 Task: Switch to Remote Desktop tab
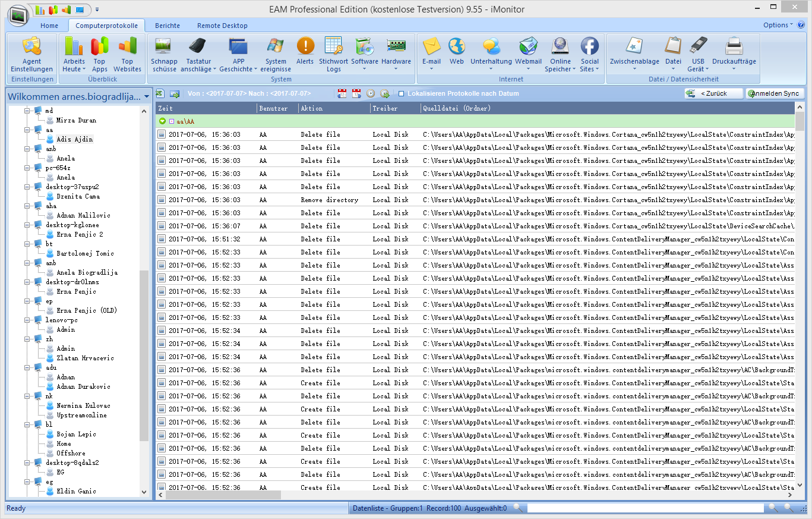(222, 26)
